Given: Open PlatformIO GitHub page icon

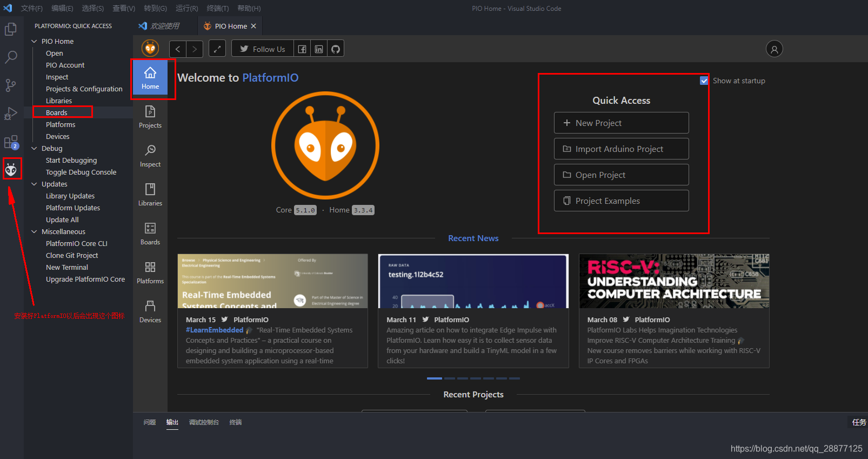Looking at the screenshot, I should (x=336, y=49).
